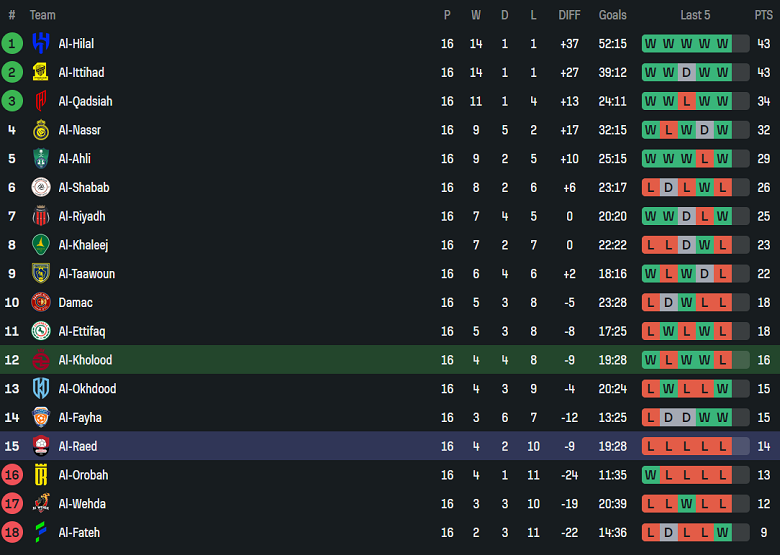Click the red position 16 badge
780x555 pixels.
click(12, 475)
